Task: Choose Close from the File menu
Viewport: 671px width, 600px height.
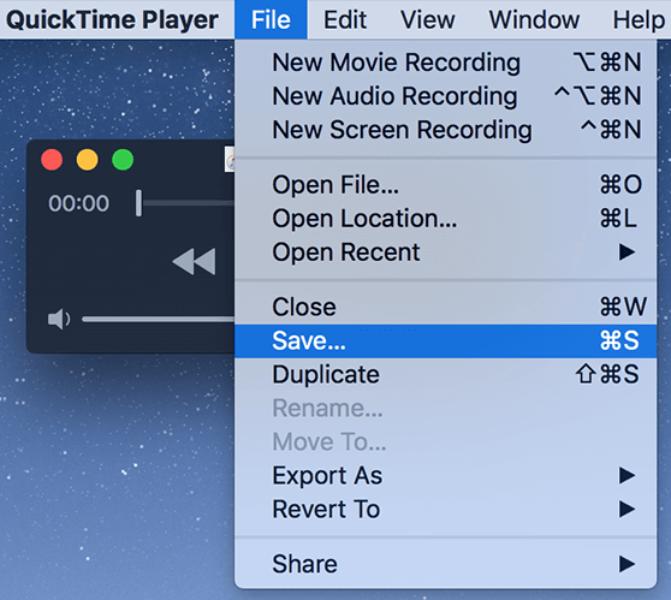Action: tap(445, 307)
